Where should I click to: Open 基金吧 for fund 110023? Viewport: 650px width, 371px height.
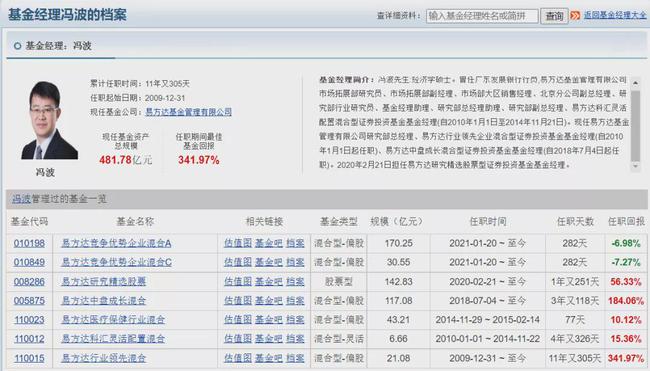click(x=269, y=320)
